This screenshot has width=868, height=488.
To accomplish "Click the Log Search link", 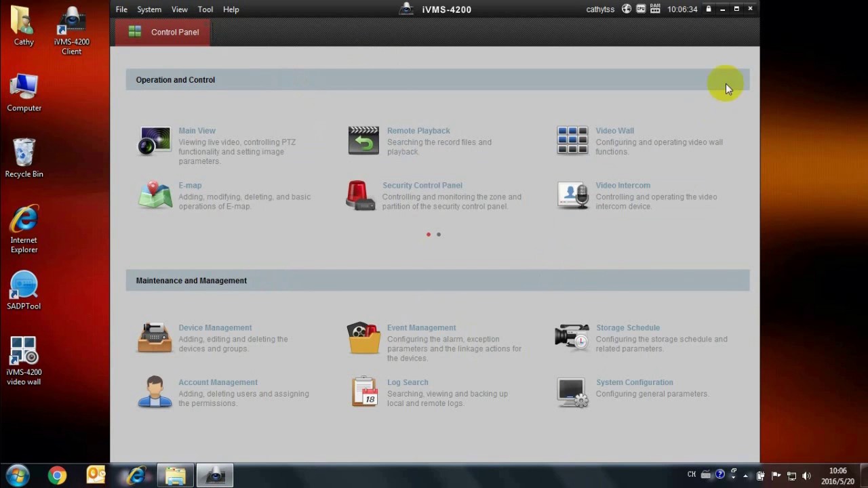I will 408,382.
